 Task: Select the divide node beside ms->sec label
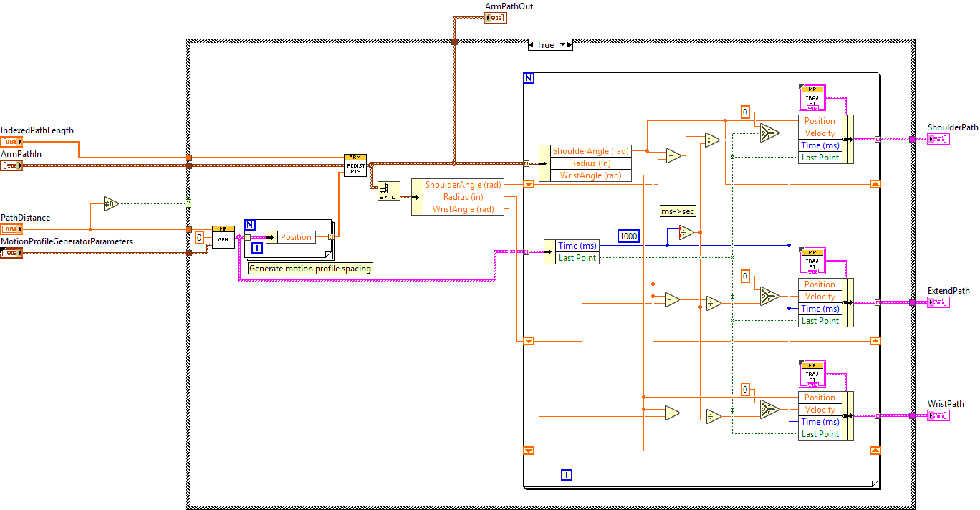tap(686, 233)
